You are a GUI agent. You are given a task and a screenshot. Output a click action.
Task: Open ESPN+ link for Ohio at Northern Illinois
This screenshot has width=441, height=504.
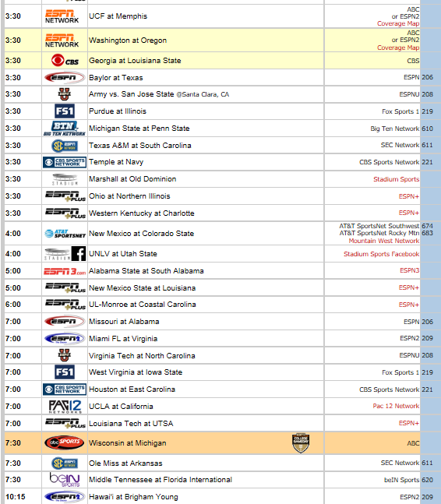(x=409, y=196)
